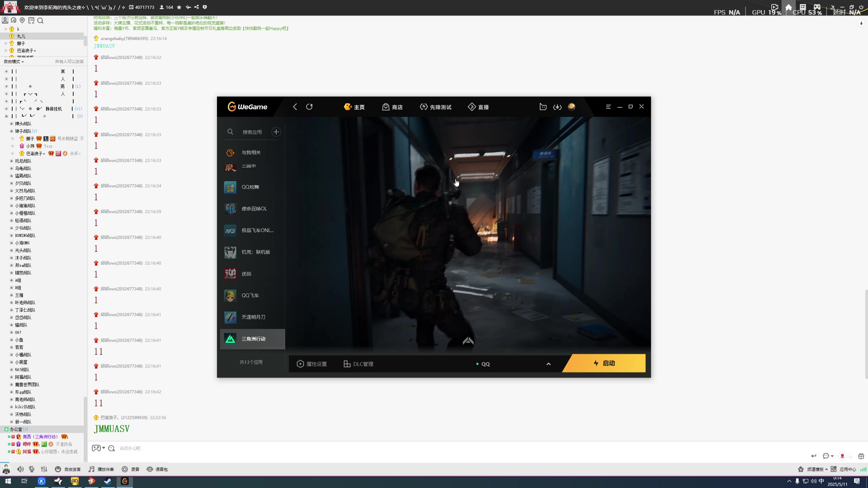The image size is (868, 488).
Task: Expand the 弹头战队 subchannel
Action: [11, 124]
